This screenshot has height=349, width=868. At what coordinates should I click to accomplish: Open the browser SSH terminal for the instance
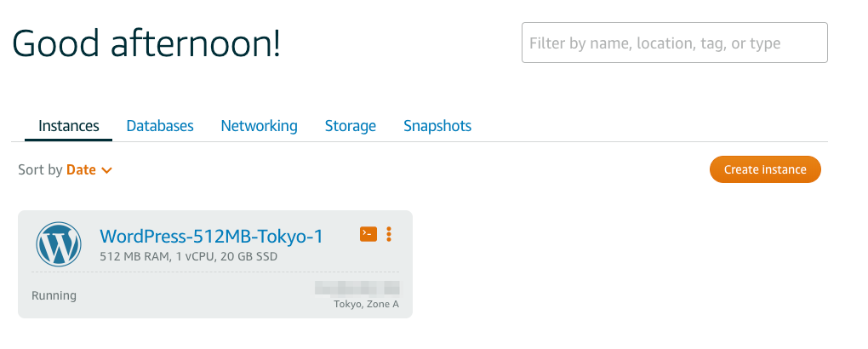coord(368,234)
